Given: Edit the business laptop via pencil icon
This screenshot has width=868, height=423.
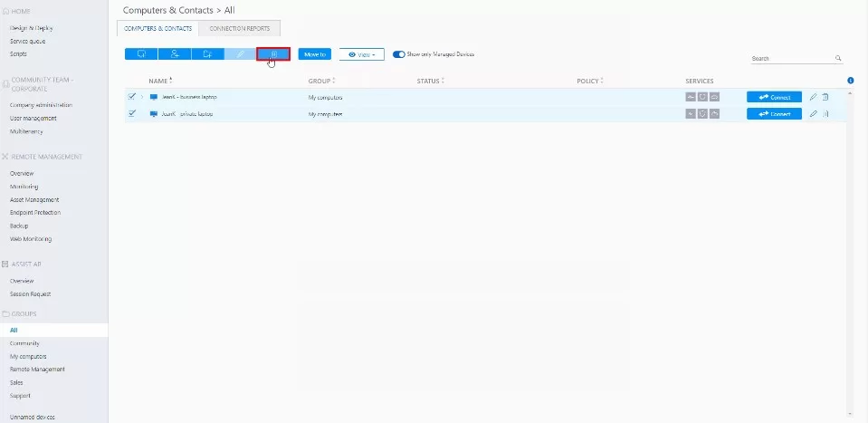Looking at the screenshot, I should click(813, 97).
